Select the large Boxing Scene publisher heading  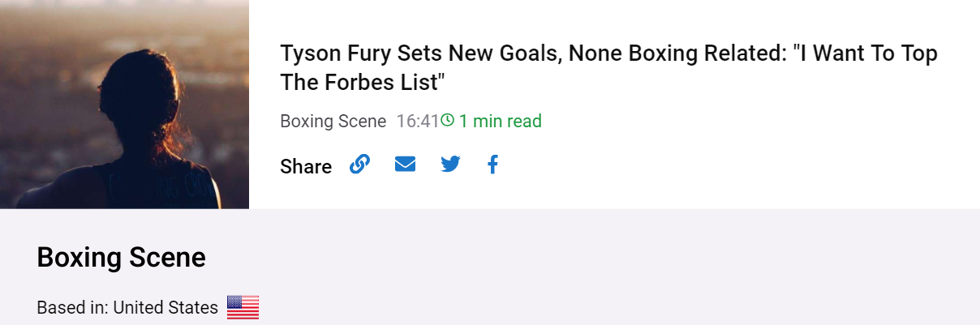(x=122, y=258)
